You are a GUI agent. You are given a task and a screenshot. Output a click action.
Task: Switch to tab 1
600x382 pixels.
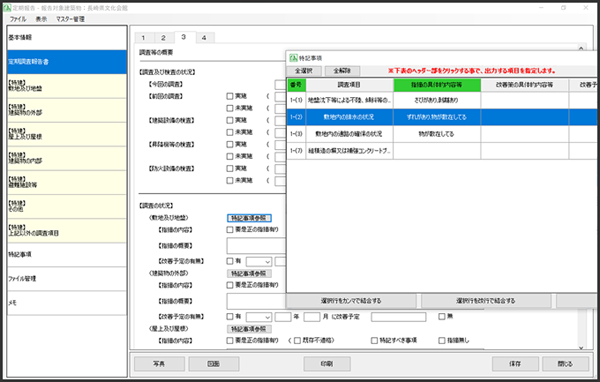143,38
